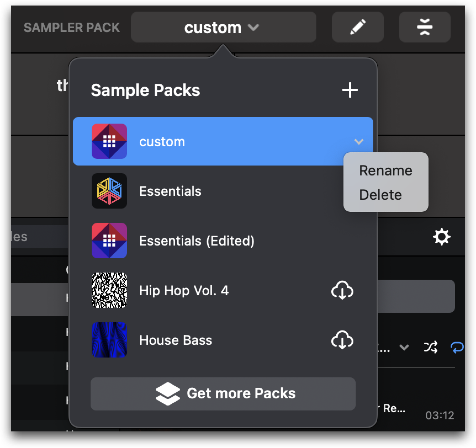Open the custom sampler pack dropdown
The width and height of the screenshot is (476, 448).
(223, 27)
